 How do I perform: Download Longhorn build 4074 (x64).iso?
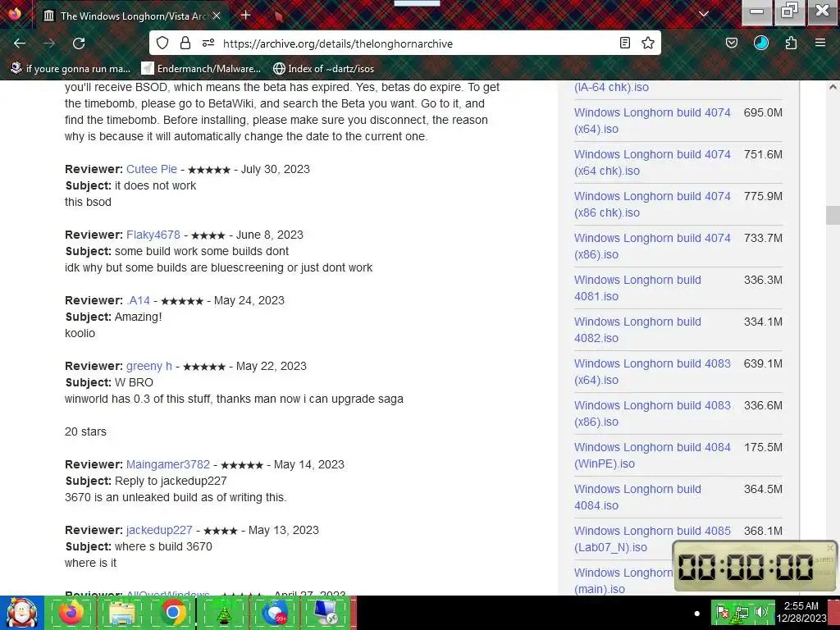(652, 121)
